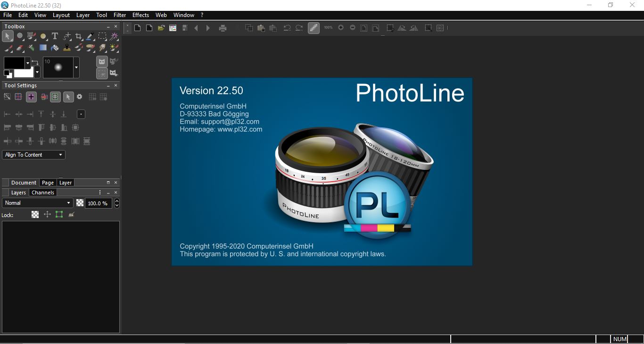
Task: Select the Gradient tool in Toolbox
Action: pos(43,48)
